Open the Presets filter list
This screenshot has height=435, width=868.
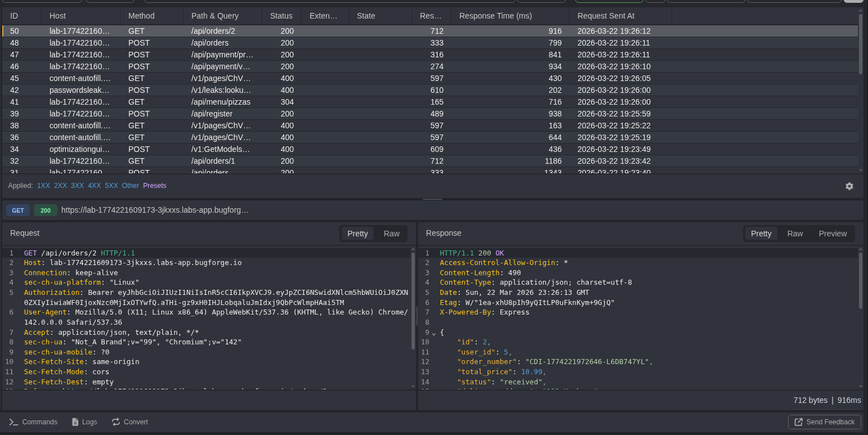pos(155,186)
